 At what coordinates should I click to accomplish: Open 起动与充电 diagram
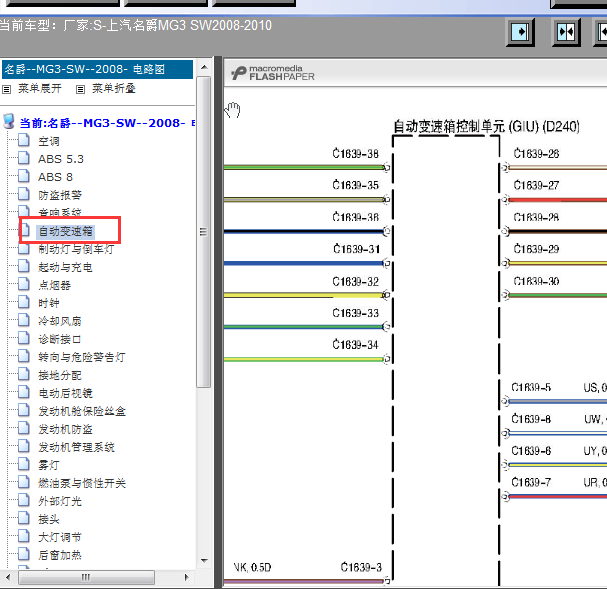[65, 267]
